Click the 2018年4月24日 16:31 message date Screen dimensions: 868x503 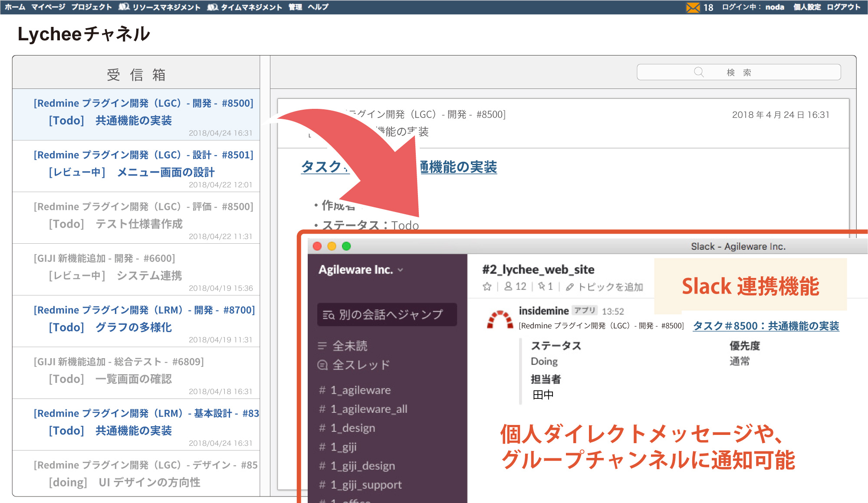tap(781, 115)
